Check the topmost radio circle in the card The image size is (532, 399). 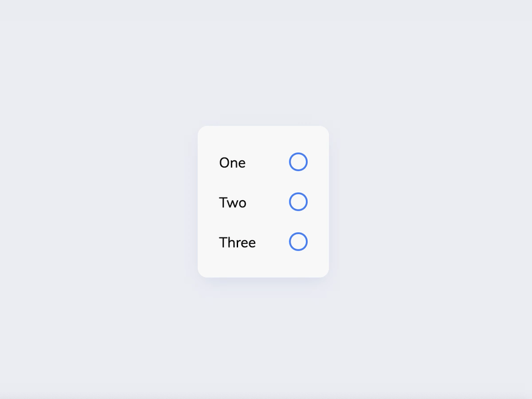298,162
